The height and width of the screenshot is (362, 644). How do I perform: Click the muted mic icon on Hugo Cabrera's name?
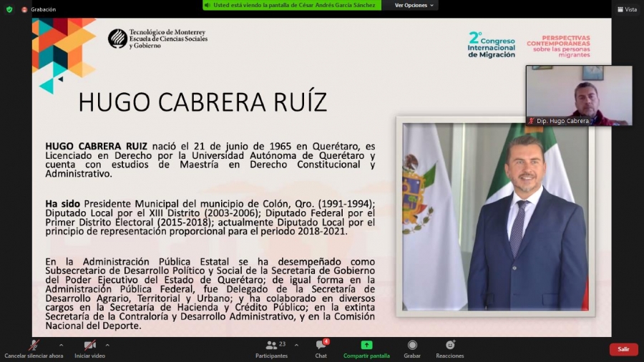531,121
